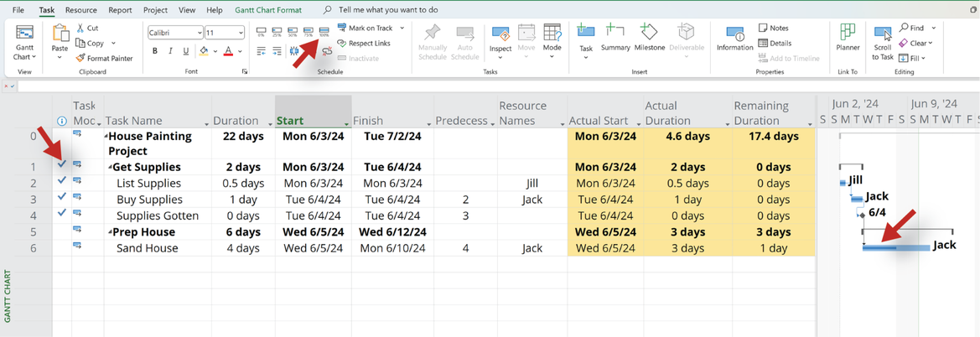Select the Sand House task name cell

[158, 248]
